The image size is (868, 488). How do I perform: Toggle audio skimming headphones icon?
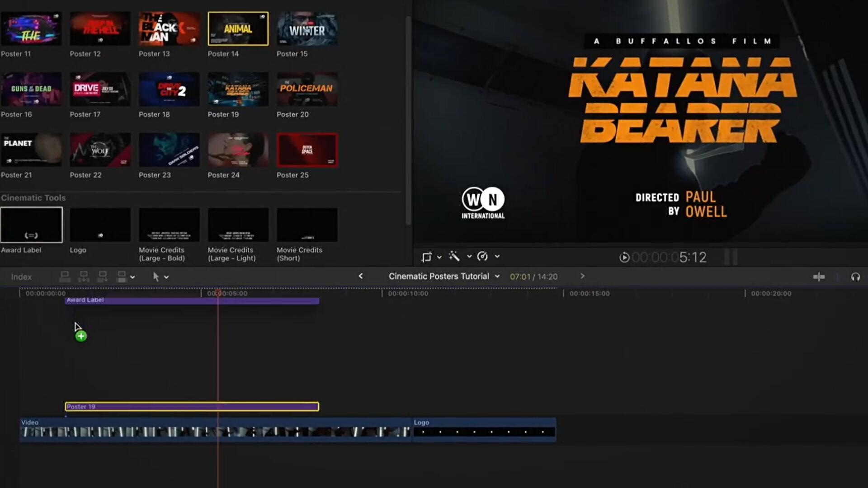coord(855,277)
